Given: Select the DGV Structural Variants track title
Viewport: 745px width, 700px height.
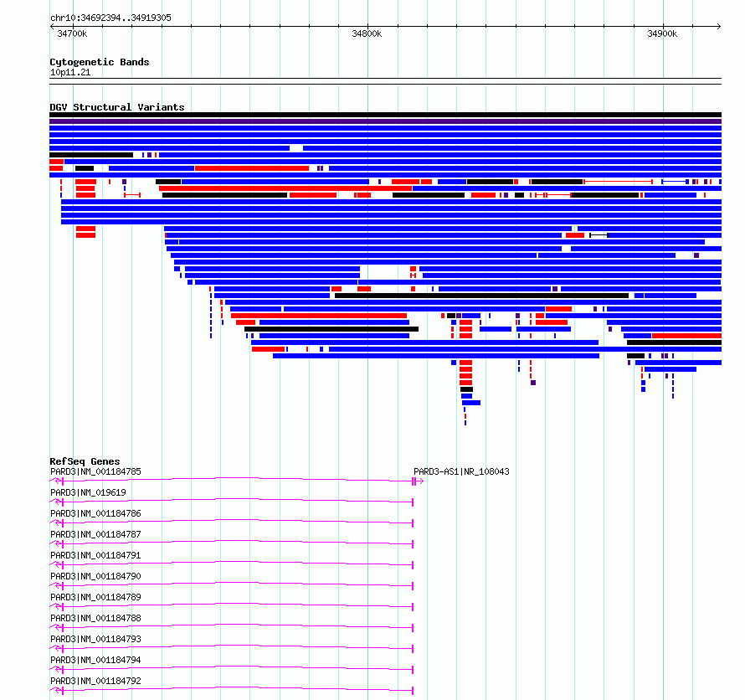Looking at the screenshot, I should [x=117, y=107].
